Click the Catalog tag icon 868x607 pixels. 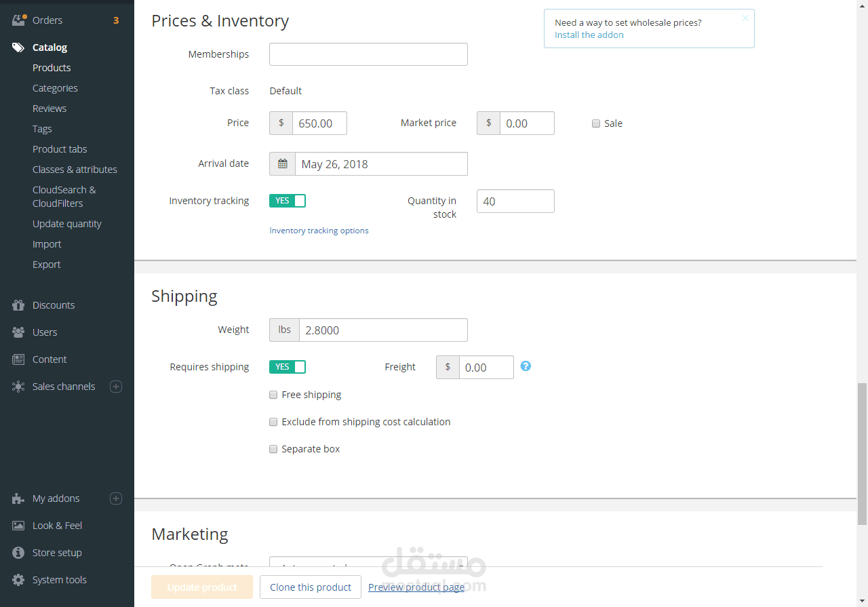(18, 47)
